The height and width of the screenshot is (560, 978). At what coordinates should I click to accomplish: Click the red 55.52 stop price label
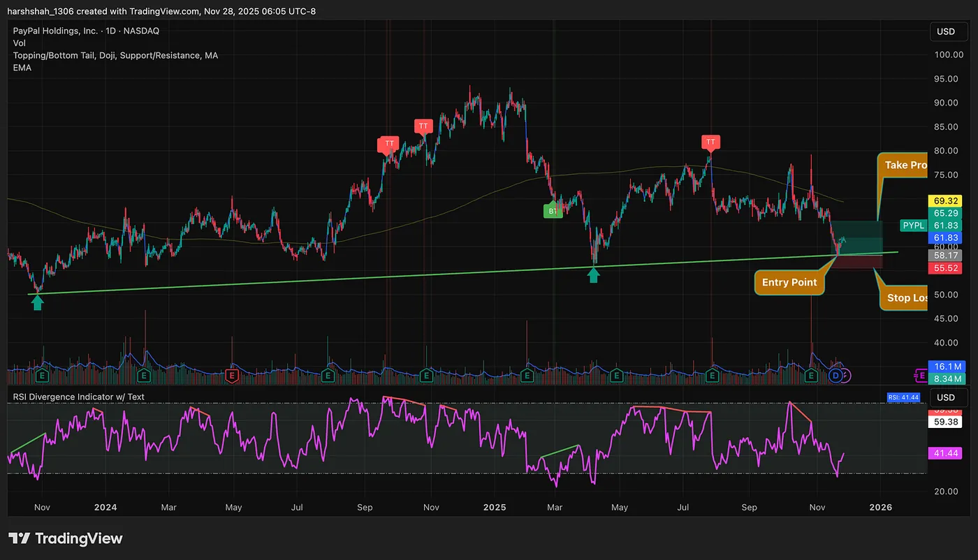[x=946, y=268]
